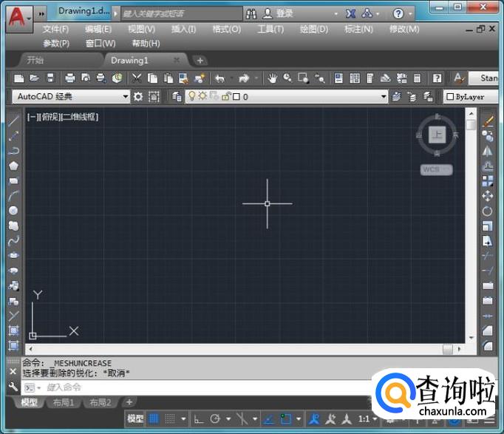Image resolution: width=504 pixels, height=434 pixels.
Task: Click the Cut scissors icon
Action: point(137,78)
